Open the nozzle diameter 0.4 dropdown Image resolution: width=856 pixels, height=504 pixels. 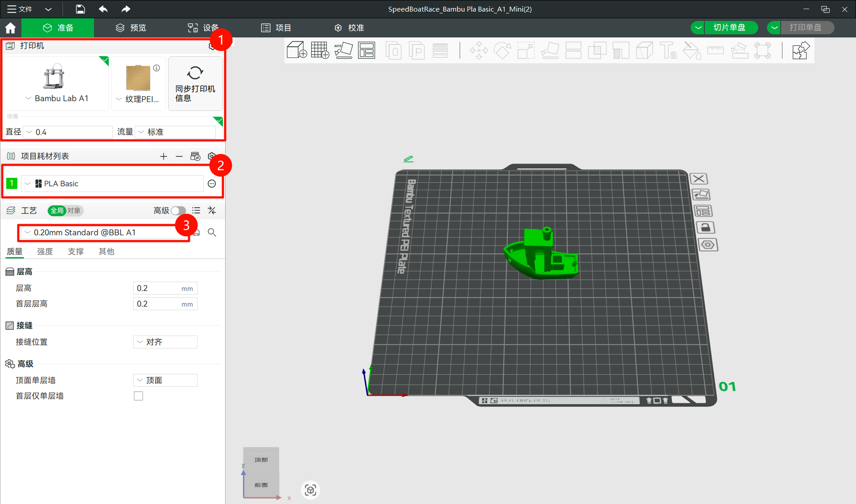click(x=68, y=132)
